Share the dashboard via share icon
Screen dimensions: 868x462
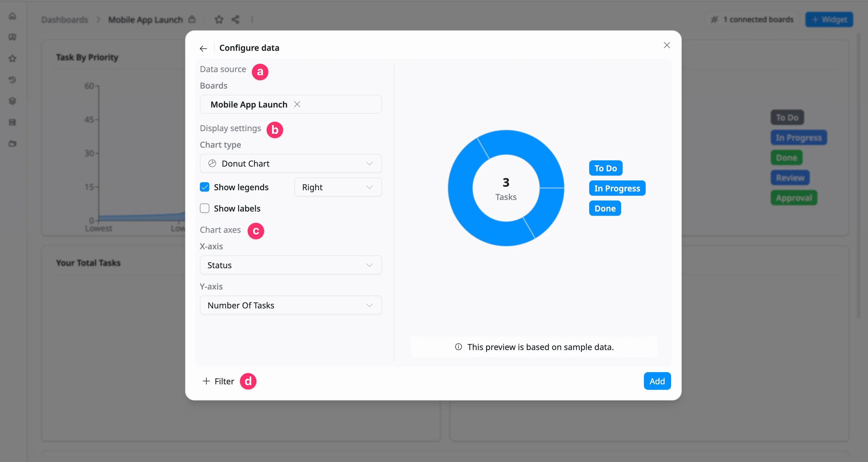pos(236,19)
